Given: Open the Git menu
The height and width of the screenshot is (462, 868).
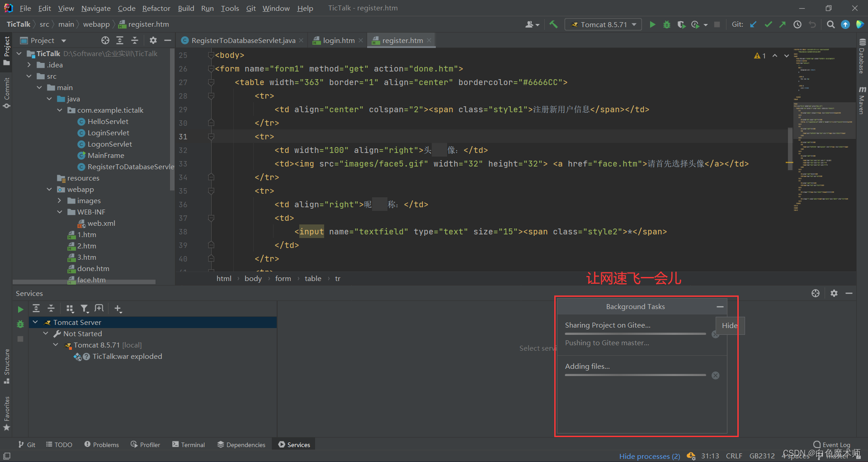Looking at the screenshot, I should tap(251, 8).
